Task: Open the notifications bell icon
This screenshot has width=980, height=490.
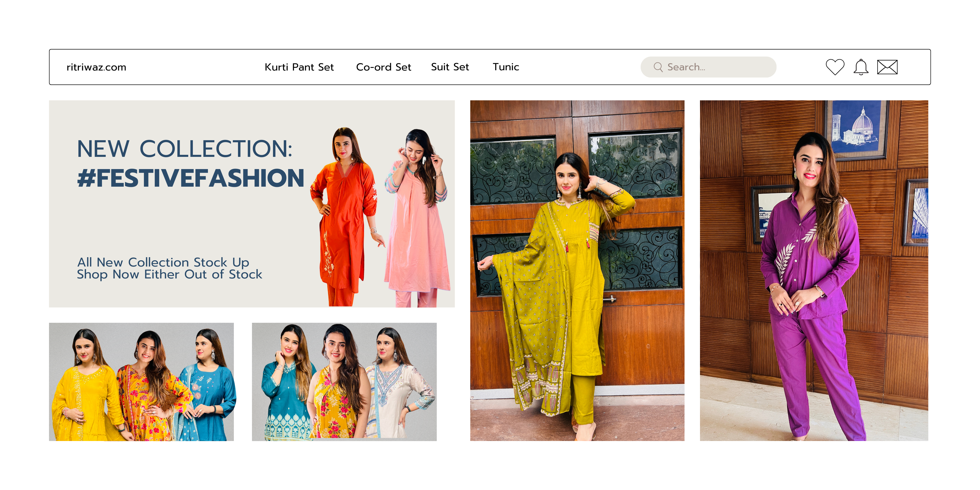Action: [860, 67]
